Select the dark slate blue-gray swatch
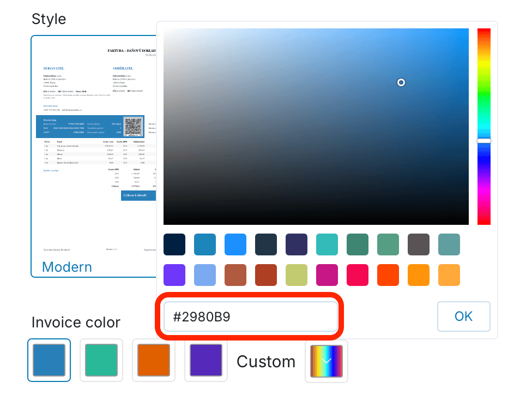 click(x=266, y=244)
